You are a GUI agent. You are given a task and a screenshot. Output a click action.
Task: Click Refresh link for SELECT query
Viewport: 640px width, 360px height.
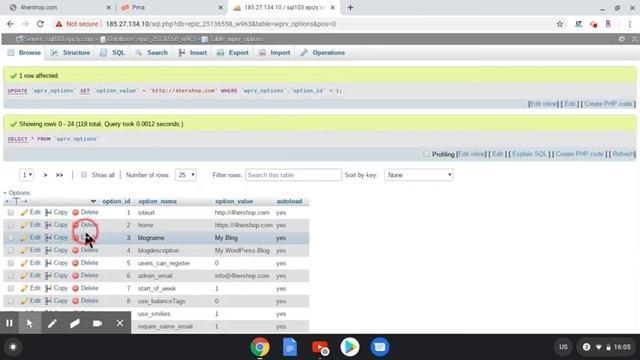pos(623,154)
